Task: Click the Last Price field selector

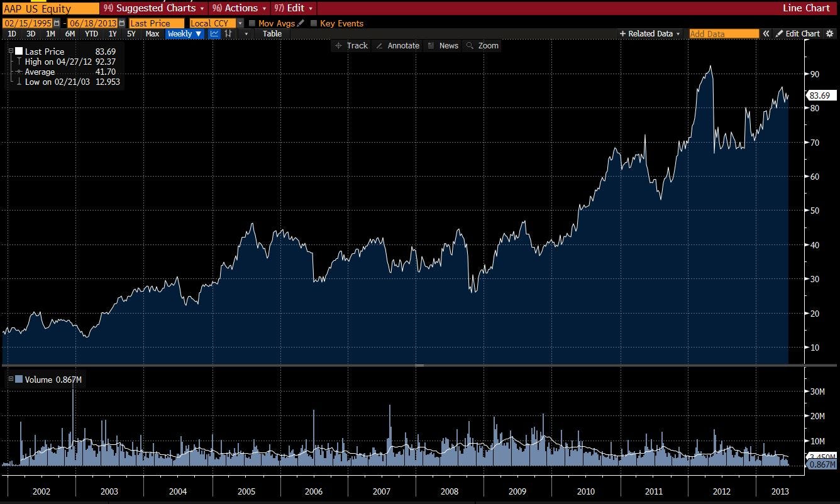Action: pos(157,23)
